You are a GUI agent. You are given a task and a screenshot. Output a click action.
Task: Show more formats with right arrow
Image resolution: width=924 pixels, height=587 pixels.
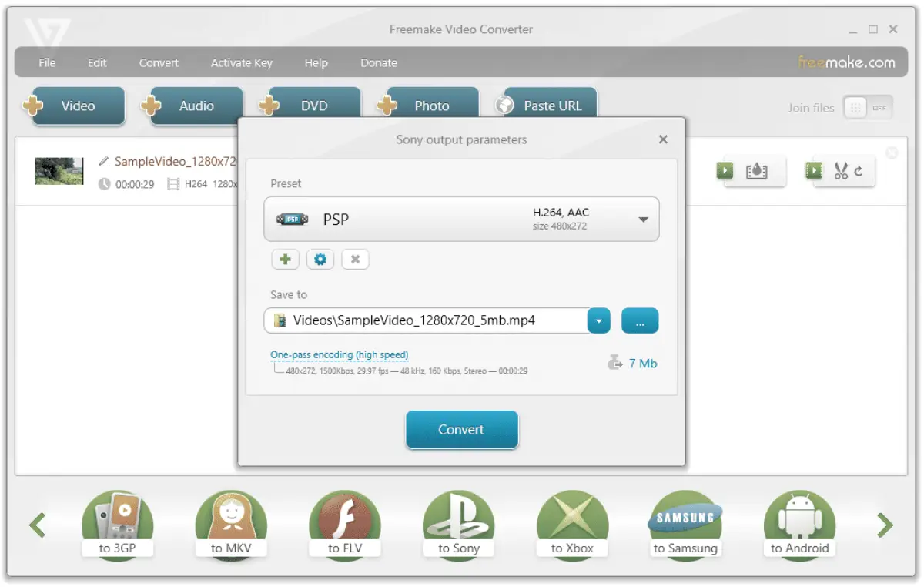click(885, 525)
